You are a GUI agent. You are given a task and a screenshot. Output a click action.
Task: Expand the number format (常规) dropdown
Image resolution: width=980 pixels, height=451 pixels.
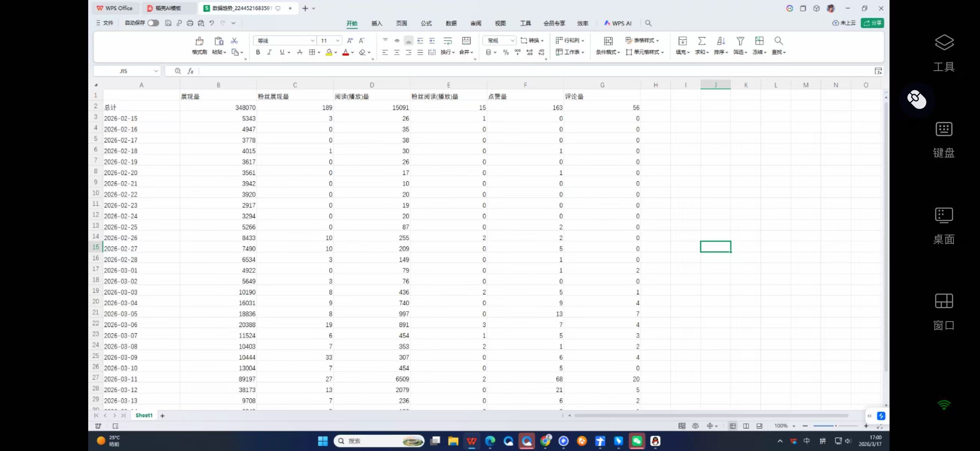coord(512,40)
